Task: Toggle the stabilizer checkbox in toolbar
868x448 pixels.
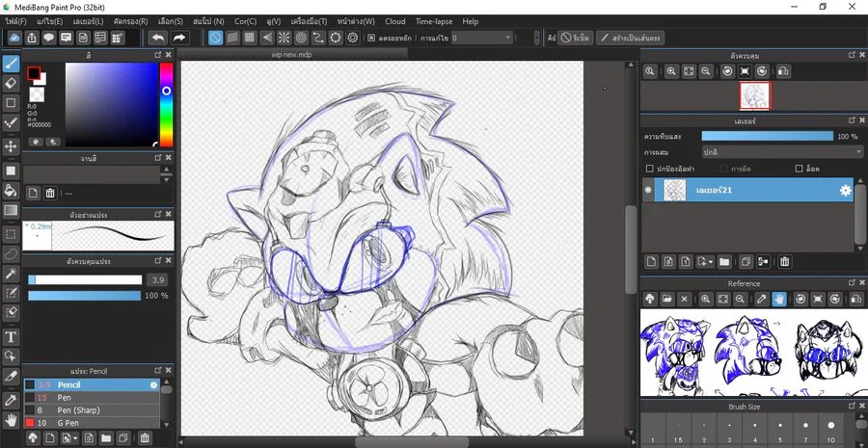Action: click(x=371, y=39)
